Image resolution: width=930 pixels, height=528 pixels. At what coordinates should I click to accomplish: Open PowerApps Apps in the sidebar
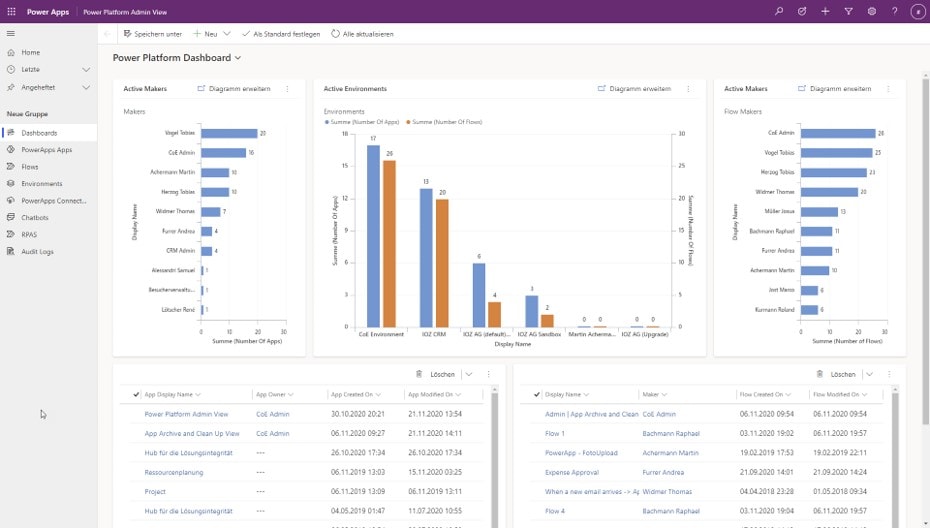(x=49, y=150)
